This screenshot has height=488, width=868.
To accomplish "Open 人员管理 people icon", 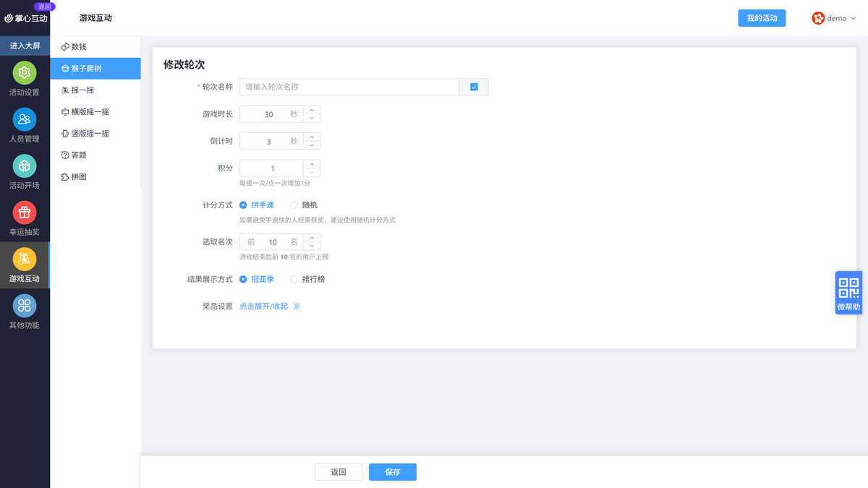I will click(x=25, y=119).
